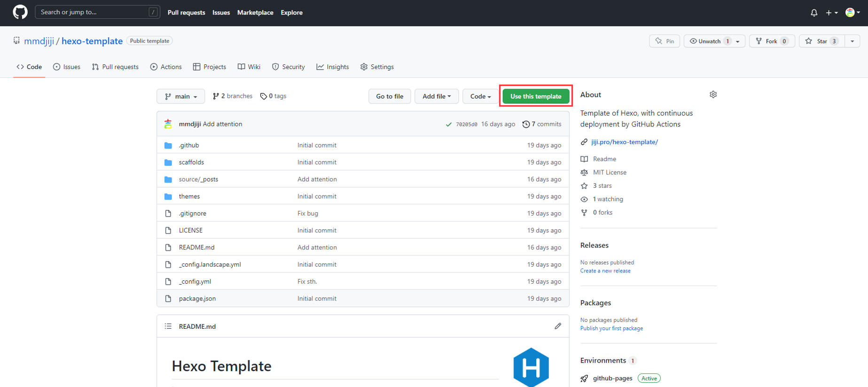This screenshot has width=868, height=387.
Task: Switch to the repository Issues tab
Action: coord(67,67)
